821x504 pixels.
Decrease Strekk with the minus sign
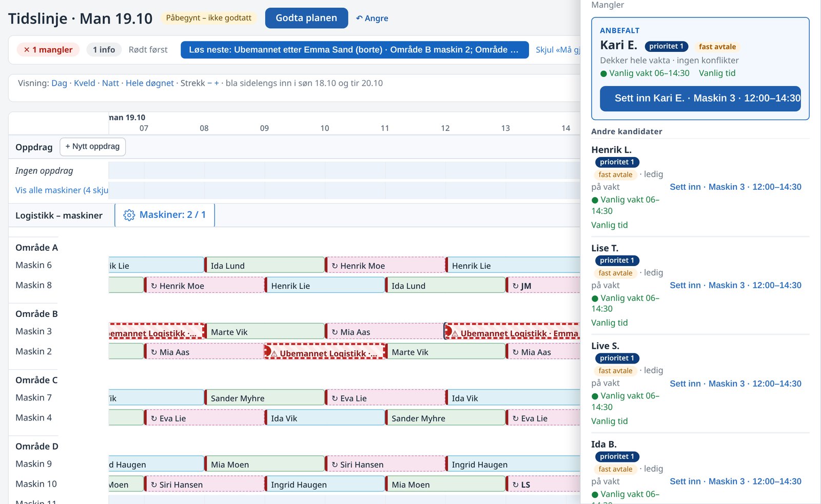coord(209,83)
